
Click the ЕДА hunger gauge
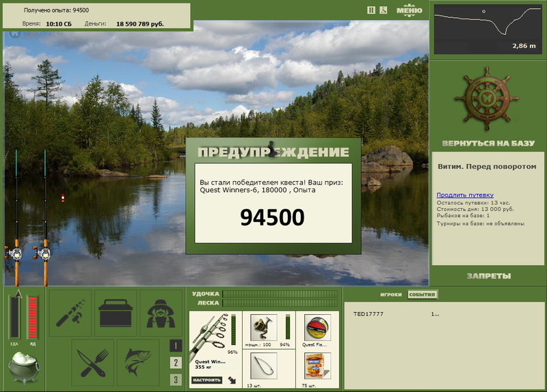pos(14,316)
